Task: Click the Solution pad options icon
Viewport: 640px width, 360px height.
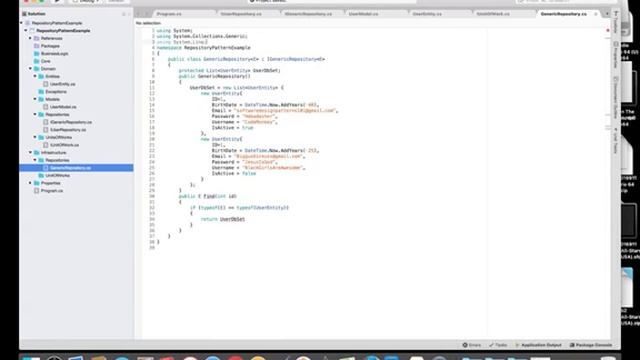Action: 124,14
